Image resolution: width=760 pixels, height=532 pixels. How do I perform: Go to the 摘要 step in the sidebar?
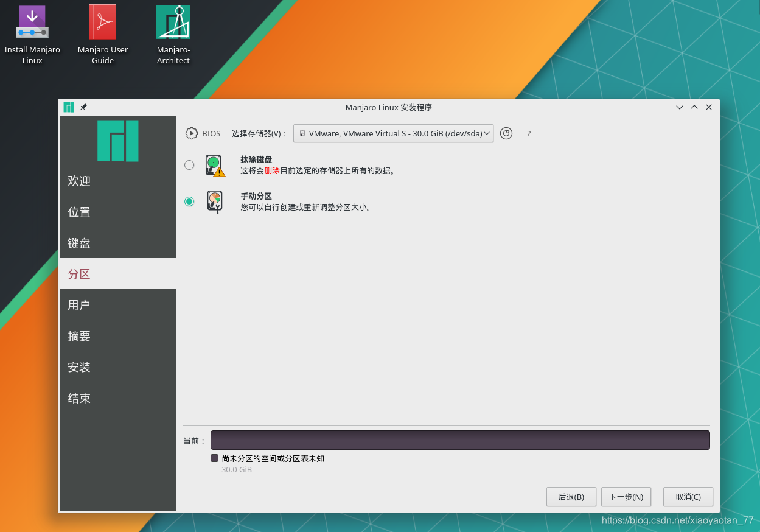point(118,336)
